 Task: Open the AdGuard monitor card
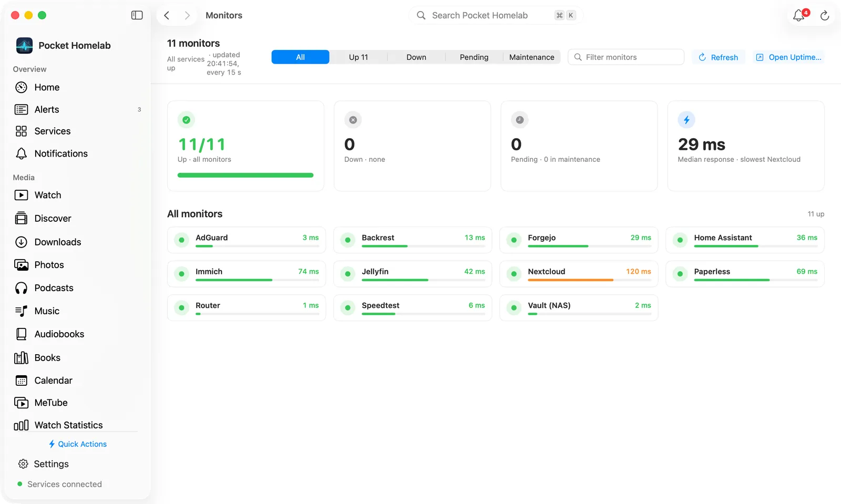coord(247,240)
